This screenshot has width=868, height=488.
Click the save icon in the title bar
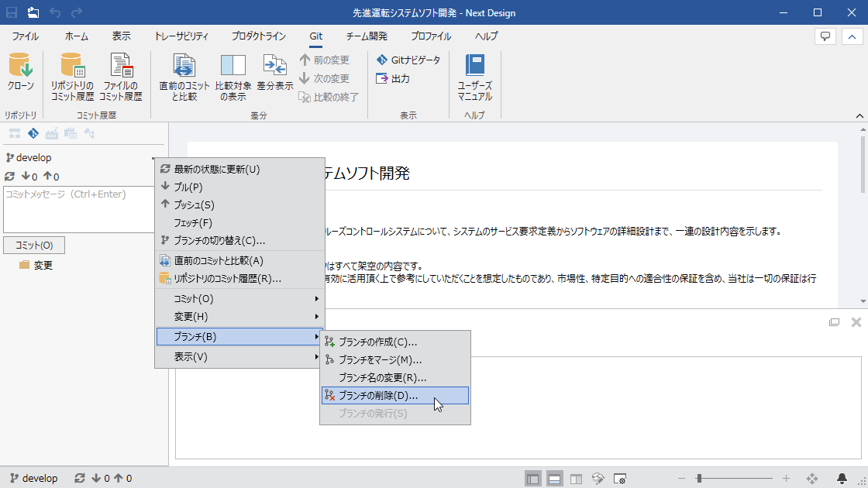tap(11, 12)
